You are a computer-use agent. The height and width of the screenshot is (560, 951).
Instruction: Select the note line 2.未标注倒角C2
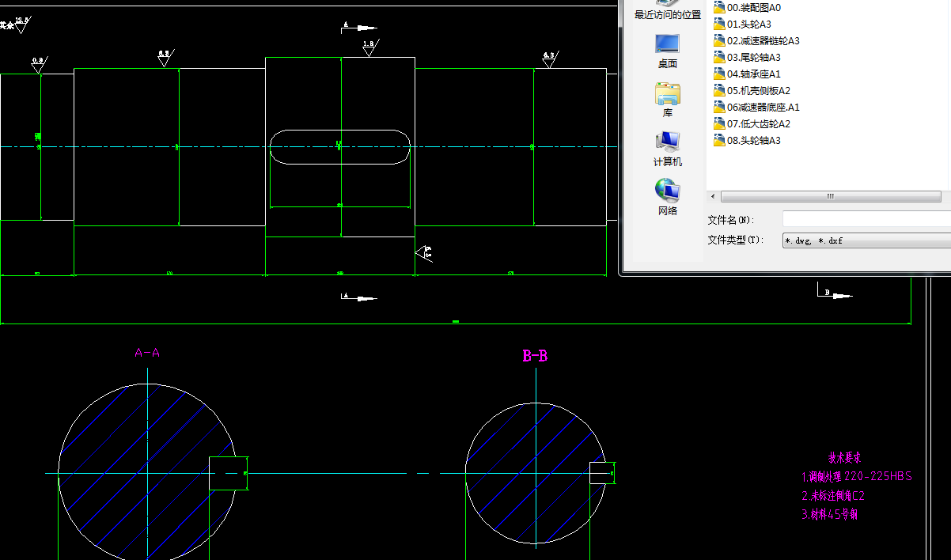833,496
